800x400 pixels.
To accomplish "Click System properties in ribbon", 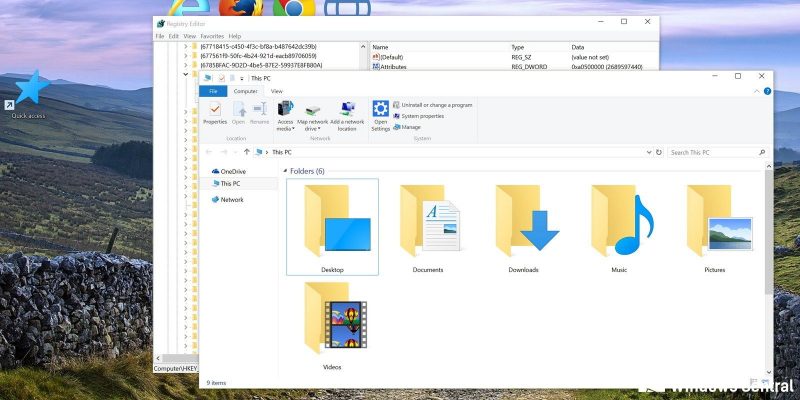I will click(422, 116).
